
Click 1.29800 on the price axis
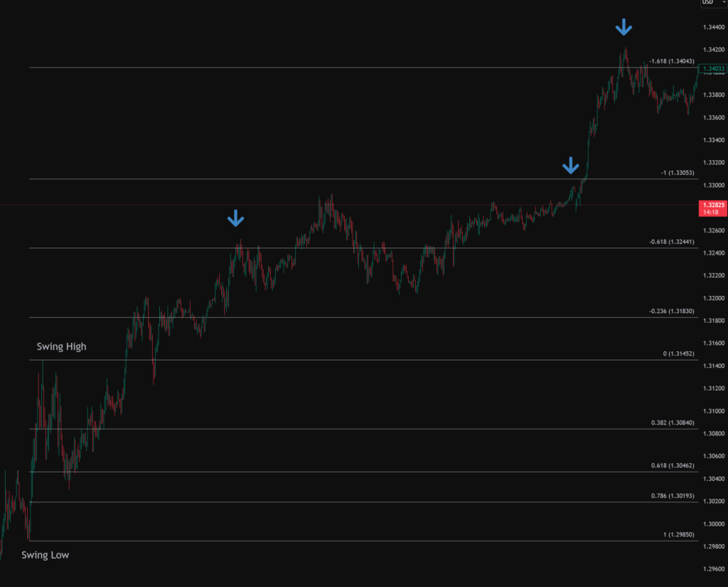click(714, 546)
